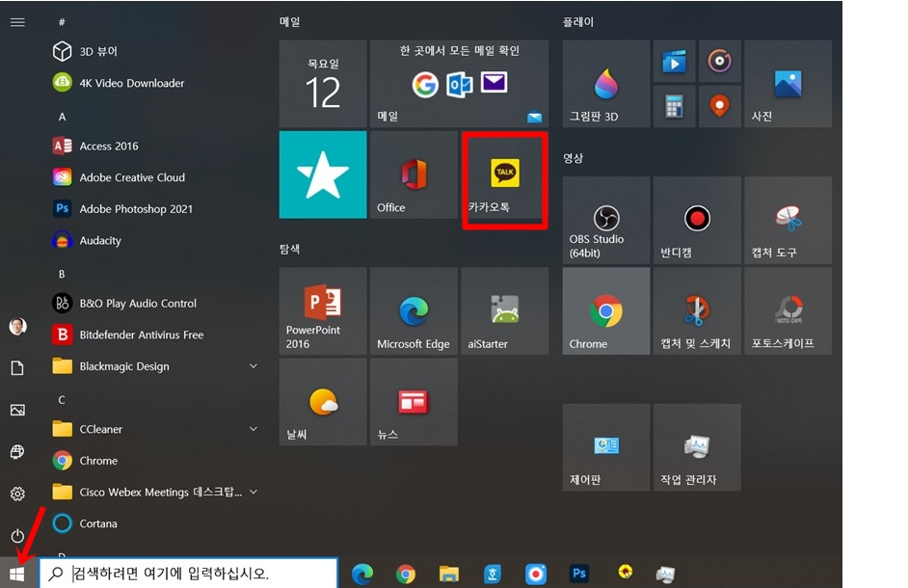Open the Office tile
This screenshot has height=588, width=908.
coord(414,174)
